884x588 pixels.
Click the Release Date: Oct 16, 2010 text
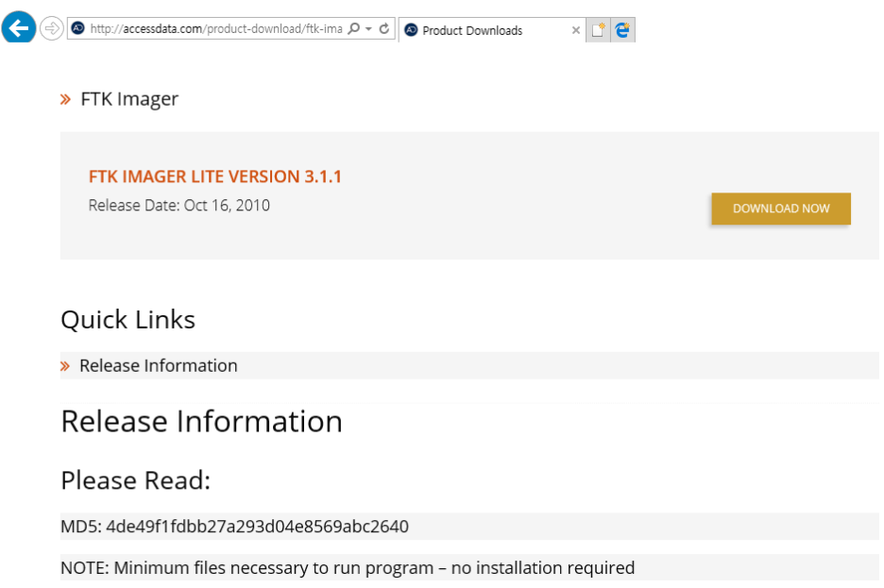point(179,205)
